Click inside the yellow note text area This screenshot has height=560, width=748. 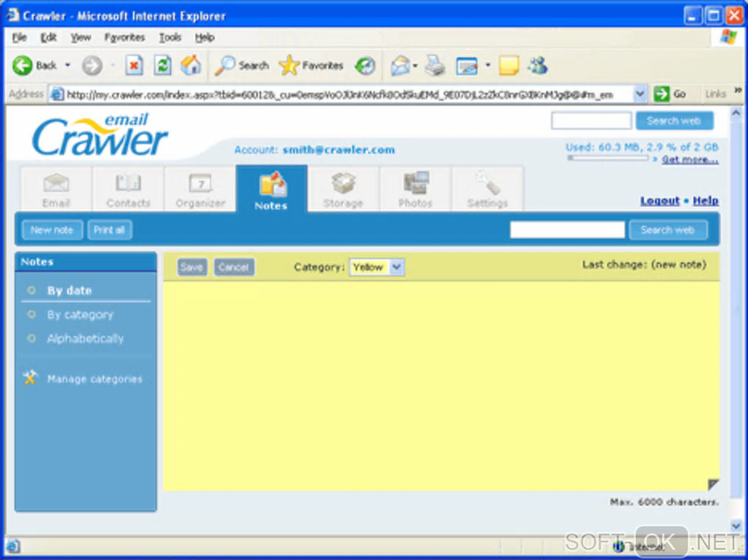tap(441, 386)
